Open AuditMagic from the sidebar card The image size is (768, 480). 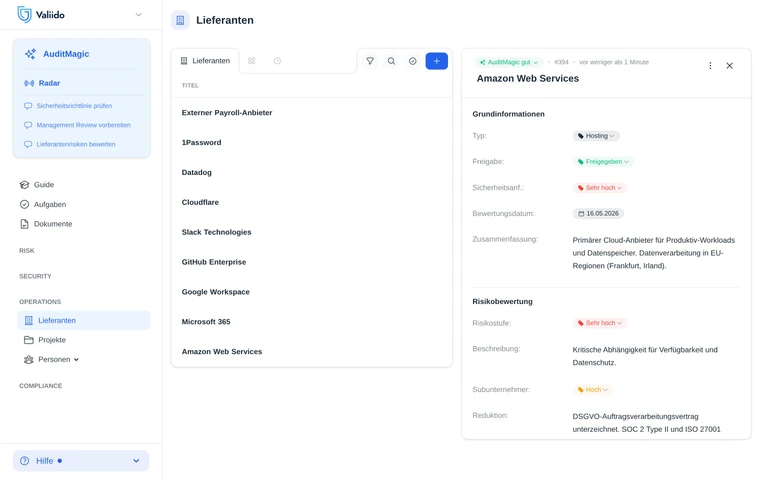click(66, 54)
